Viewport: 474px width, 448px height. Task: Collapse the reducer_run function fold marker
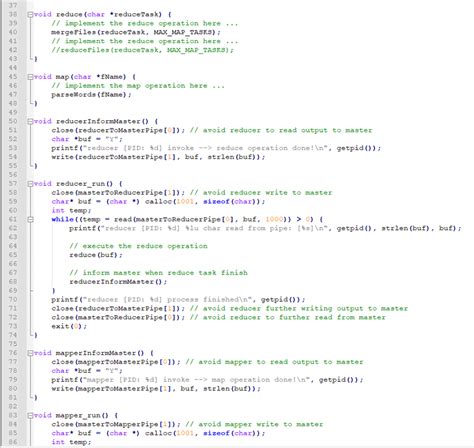pos(30,184)
